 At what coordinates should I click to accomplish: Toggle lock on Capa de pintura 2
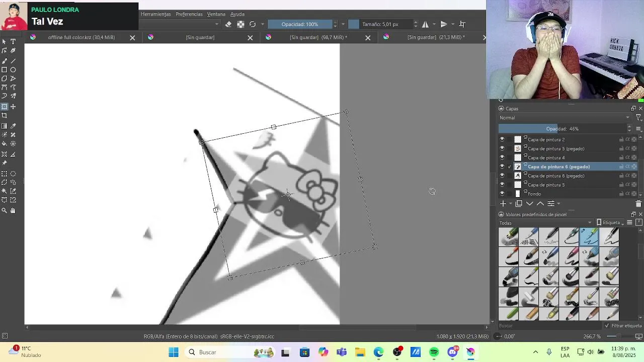click(x=621, y=140)
